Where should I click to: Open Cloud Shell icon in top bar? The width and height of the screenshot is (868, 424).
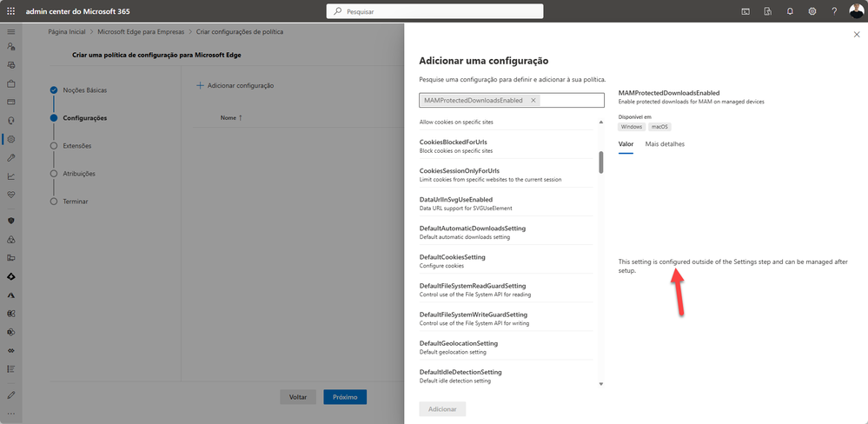(745, 11)
